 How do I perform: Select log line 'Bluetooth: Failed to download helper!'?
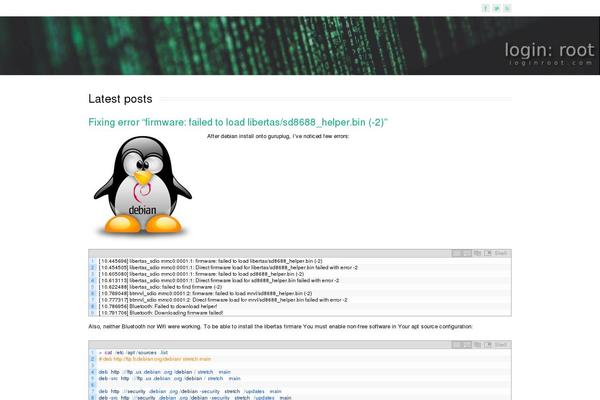coord(158,306)
